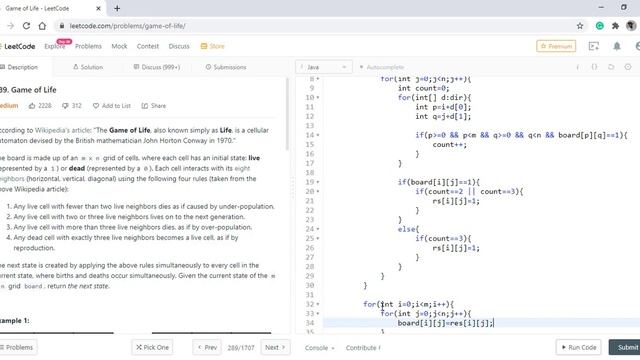Viewport: 640px width, 360px height.
Task: Go to Prev problem
Action: (207, 347)
